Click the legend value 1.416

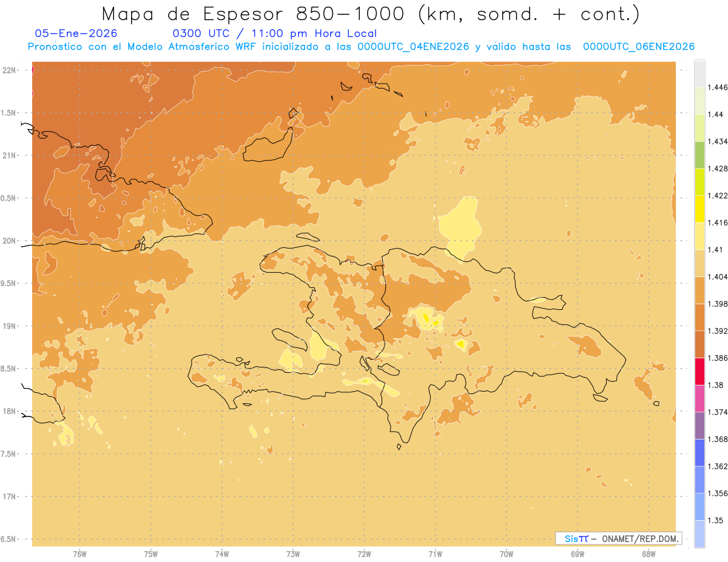tap(718, 222)
